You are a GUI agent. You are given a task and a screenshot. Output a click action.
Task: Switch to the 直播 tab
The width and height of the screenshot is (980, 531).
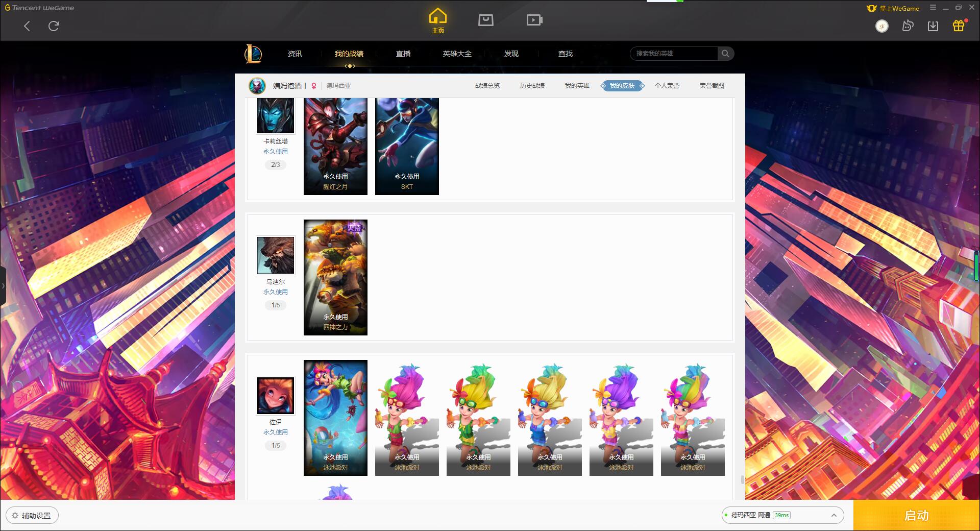pos(403,54)
